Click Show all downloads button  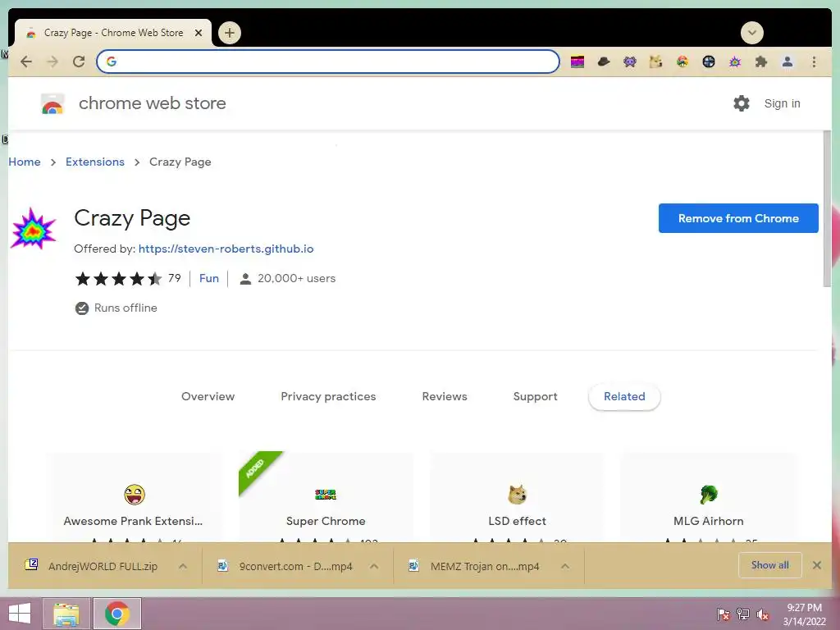click(769, 565)
